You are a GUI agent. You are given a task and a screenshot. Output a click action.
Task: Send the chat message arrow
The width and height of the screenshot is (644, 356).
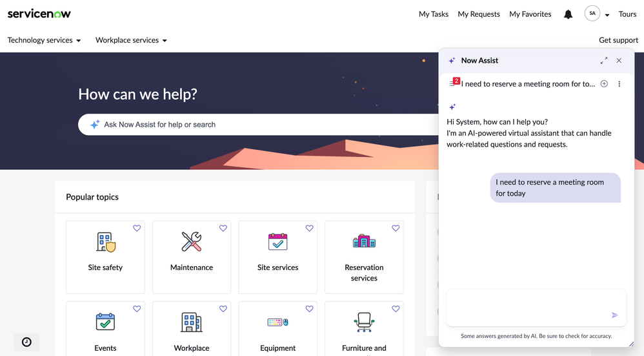pos(614,315)
